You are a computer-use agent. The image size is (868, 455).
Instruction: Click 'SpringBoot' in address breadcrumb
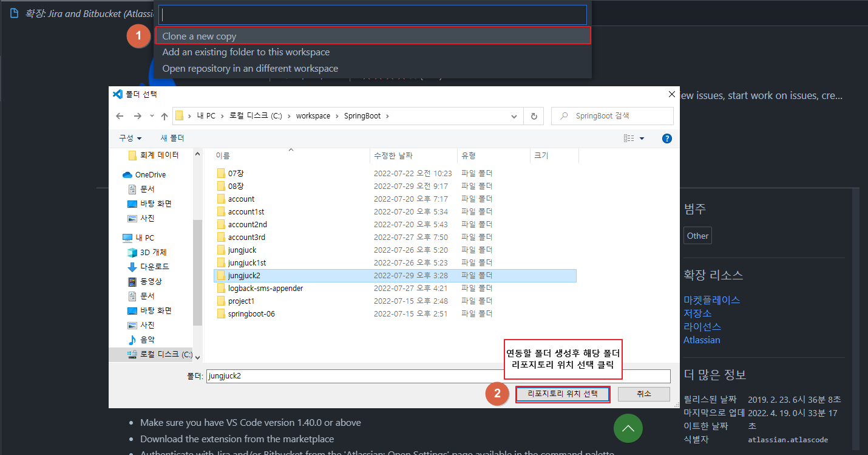tap(362, 116)
